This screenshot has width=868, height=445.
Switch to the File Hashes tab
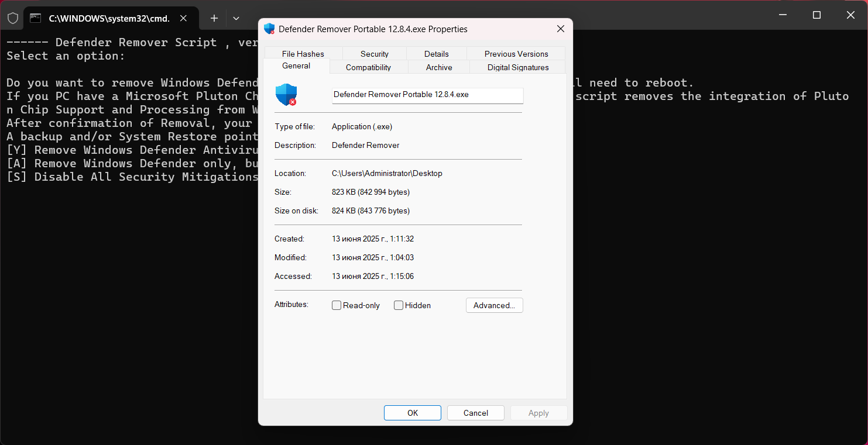coord(303,54)
